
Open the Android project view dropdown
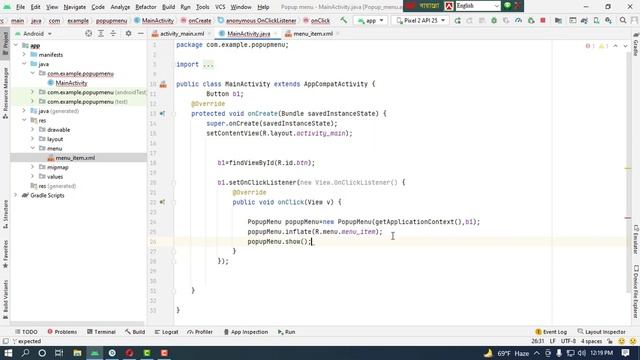click(x=34, y=33)
